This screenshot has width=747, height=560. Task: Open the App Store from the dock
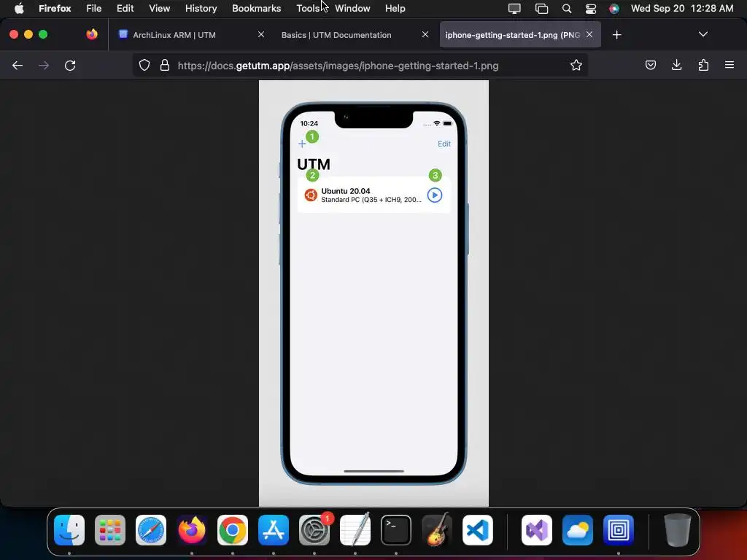[274, 530]
